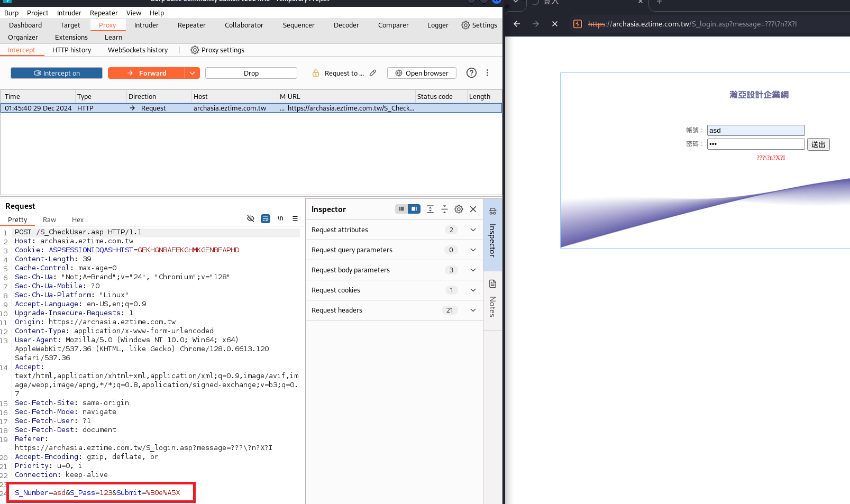Switch request view to Pretty
The height and width of the screenshot is (504, 850).
(17, 219)
